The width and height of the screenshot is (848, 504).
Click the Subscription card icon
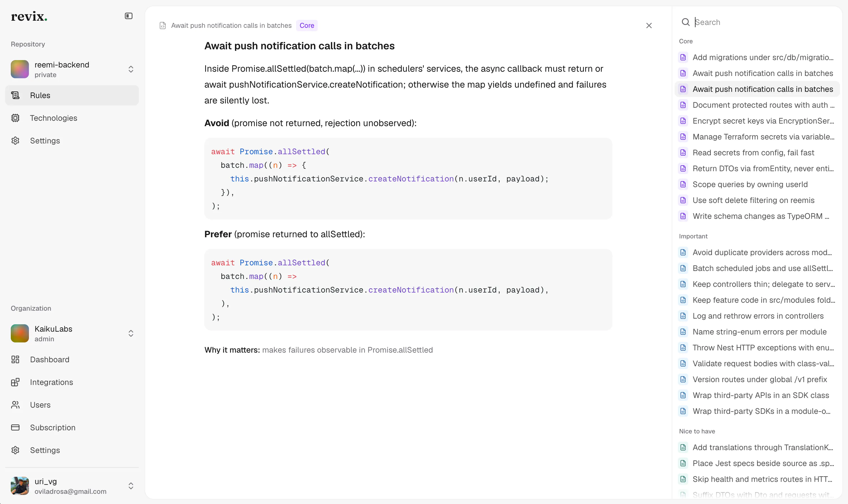[x=15, y=427]
